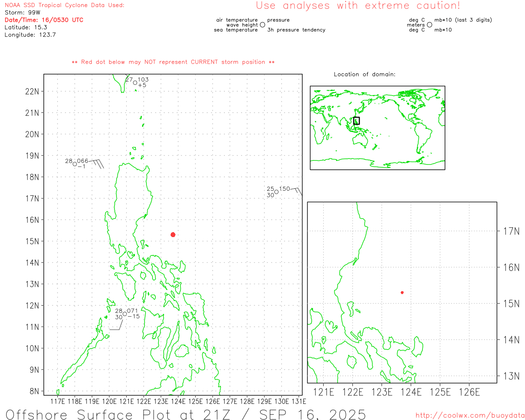
Task: Click the 'Date/Time: 16/0530 UTC' text
Action: 44,20
